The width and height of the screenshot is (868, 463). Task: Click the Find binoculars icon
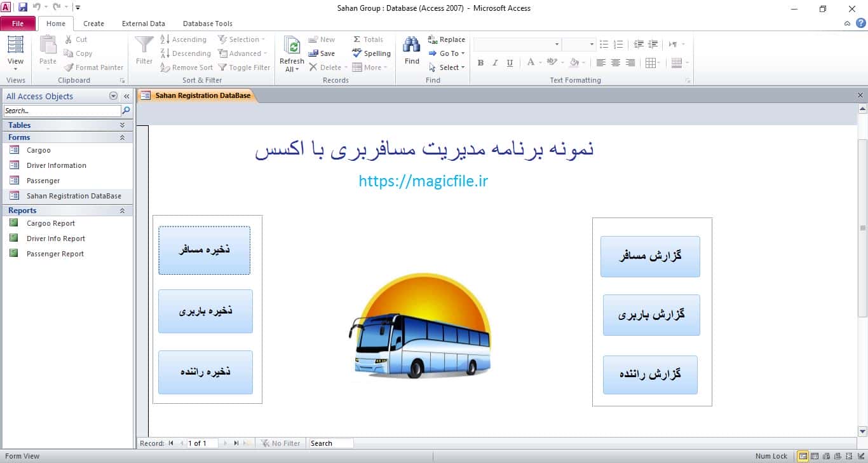click(x=412, y=45)
